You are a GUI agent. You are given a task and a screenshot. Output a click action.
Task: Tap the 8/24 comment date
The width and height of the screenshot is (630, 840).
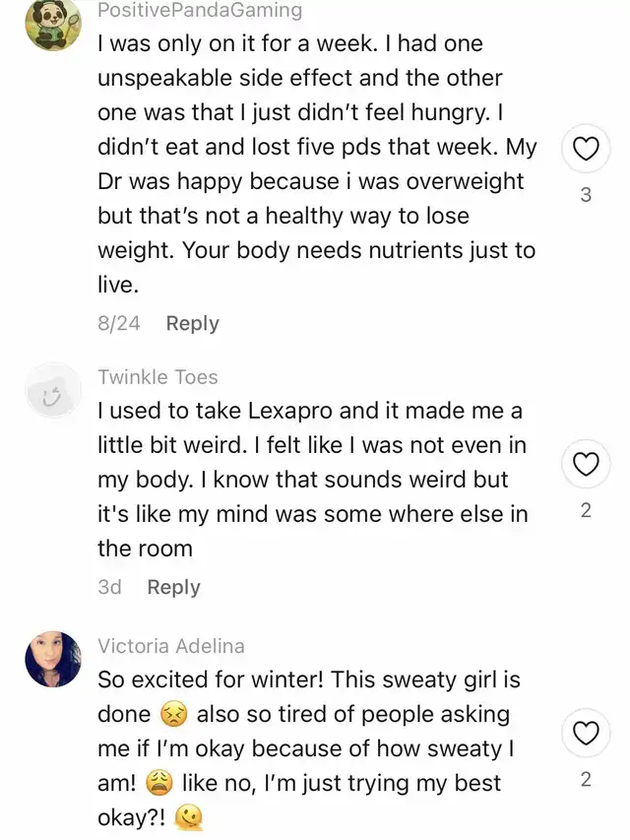tap(119, 323)
